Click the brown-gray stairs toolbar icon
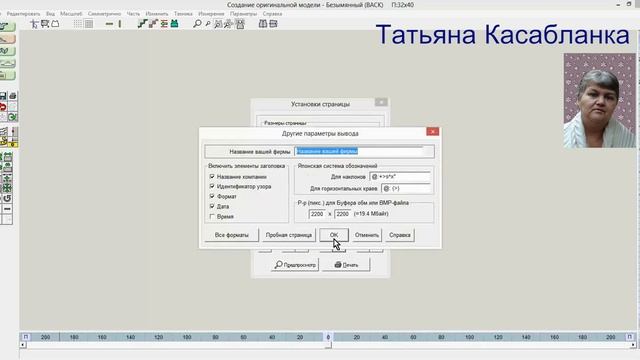 coord(153,24)
